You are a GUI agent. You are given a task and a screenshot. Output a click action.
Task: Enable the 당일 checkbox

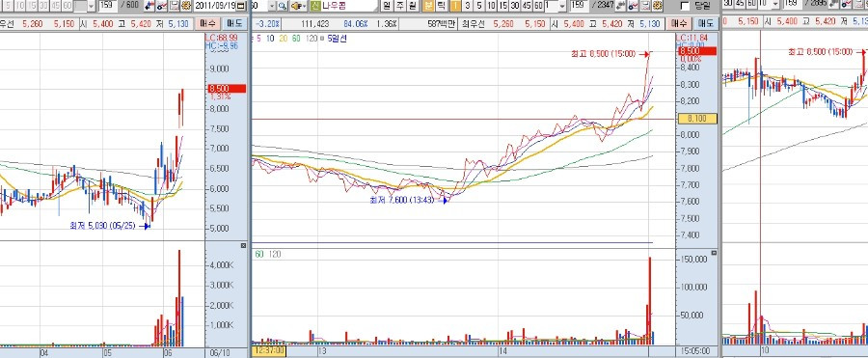pos(685,6)
